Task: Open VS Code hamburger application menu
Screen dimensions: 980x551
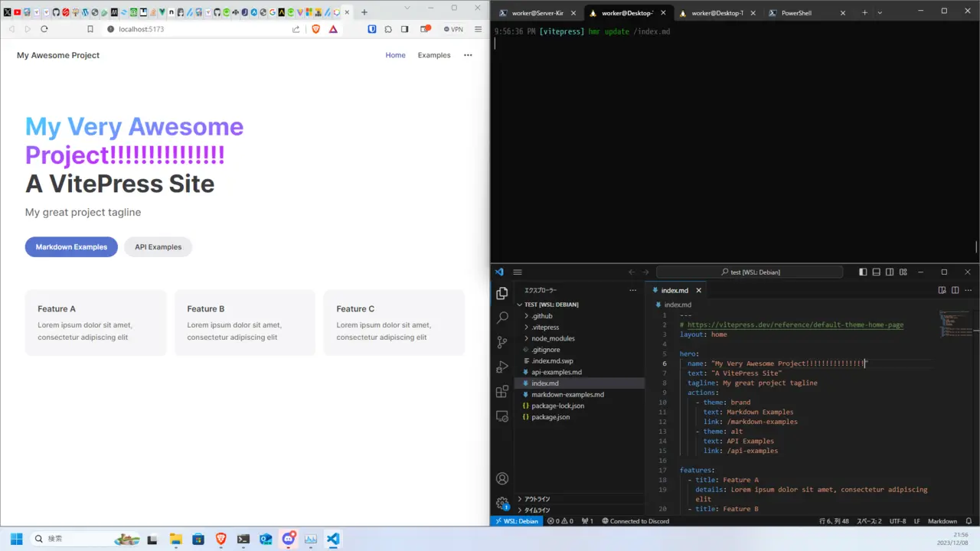Action: (518, 272)
